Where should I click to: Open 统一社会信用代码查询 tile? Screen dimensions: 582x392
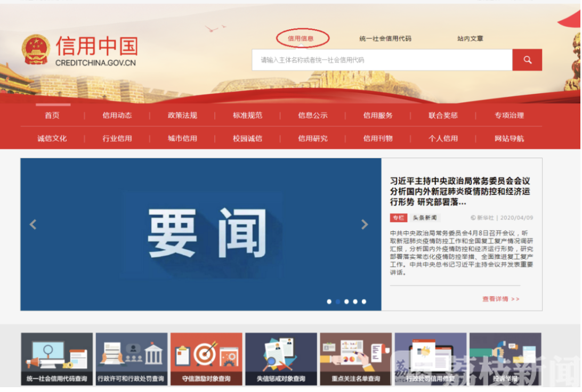coord(57,360)
